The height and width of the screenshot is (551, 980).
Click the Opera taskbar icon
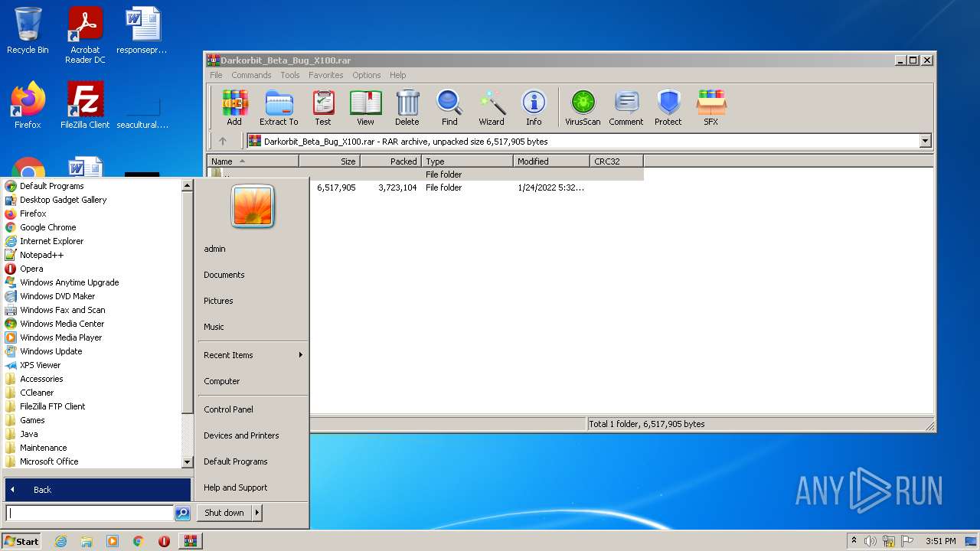[x=164, y=541]
